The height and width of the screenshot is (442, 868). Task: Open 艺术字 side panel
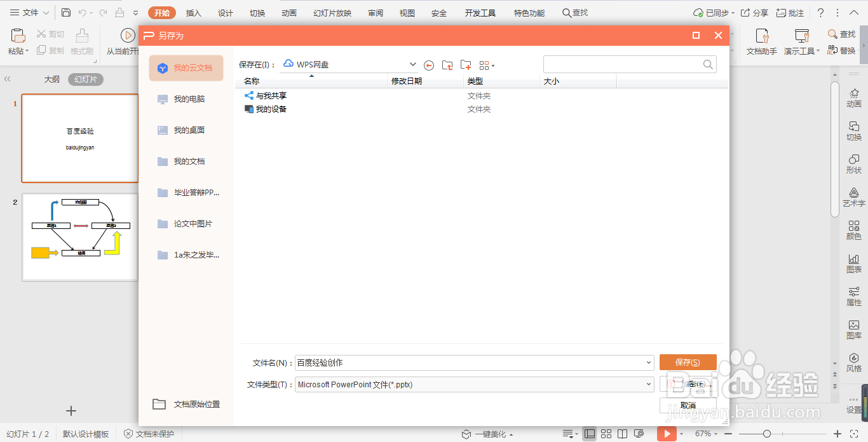(x=854, y=197)
